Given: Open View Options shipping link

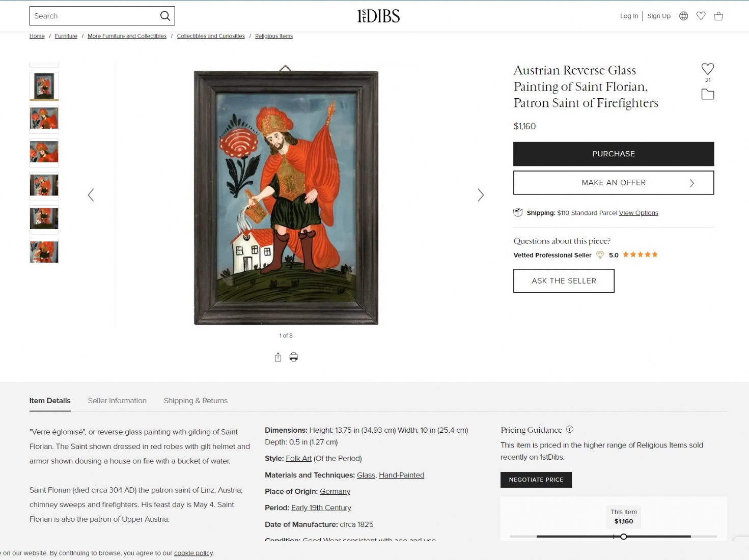Looking at the screenshot, I should coord(639,213).
